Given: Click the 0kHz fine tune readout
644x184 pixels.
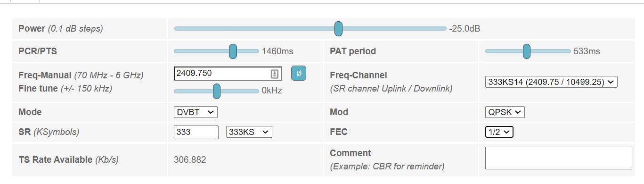Looking at the screenshot, I should click(272, 91).
